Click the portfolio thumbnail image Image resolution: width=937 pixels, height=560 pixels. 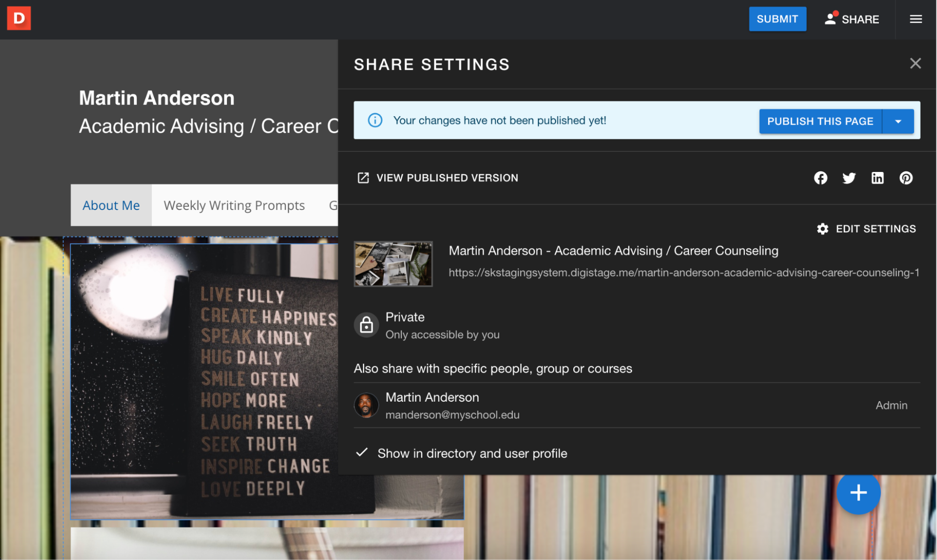pyautogui.click(x=393, y=264)
